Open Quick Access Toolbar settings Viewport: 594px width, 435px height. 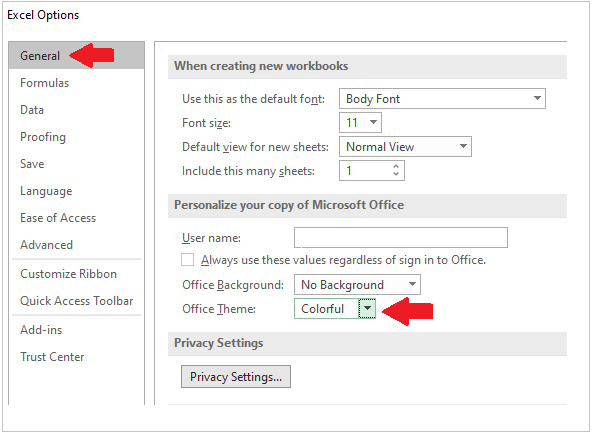tap(77, 301)
